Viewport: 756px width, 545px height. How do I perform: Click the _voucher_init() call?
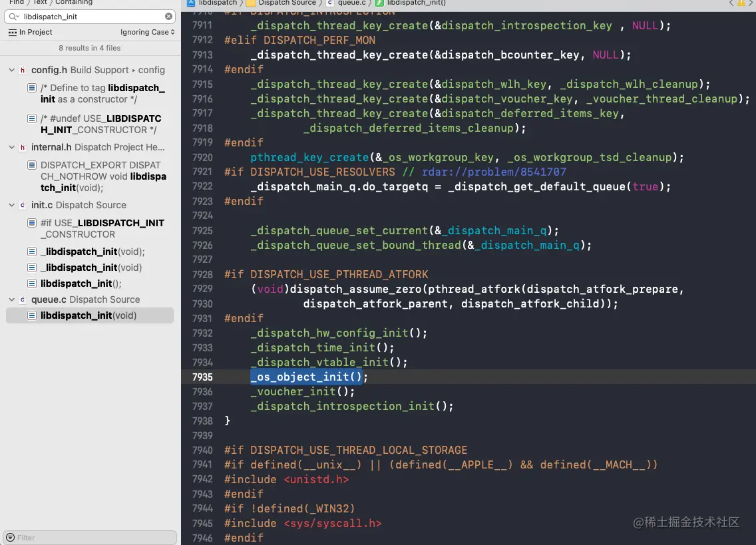coord(302,392)
